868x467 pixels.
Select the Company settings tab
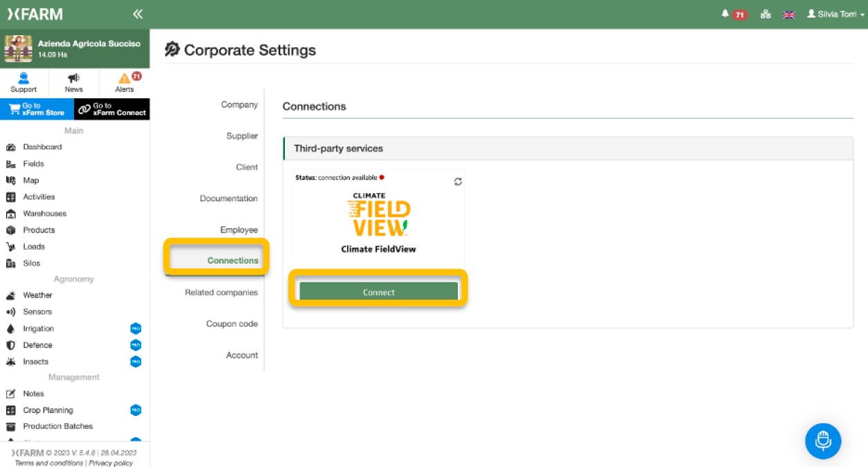point(239,105)
